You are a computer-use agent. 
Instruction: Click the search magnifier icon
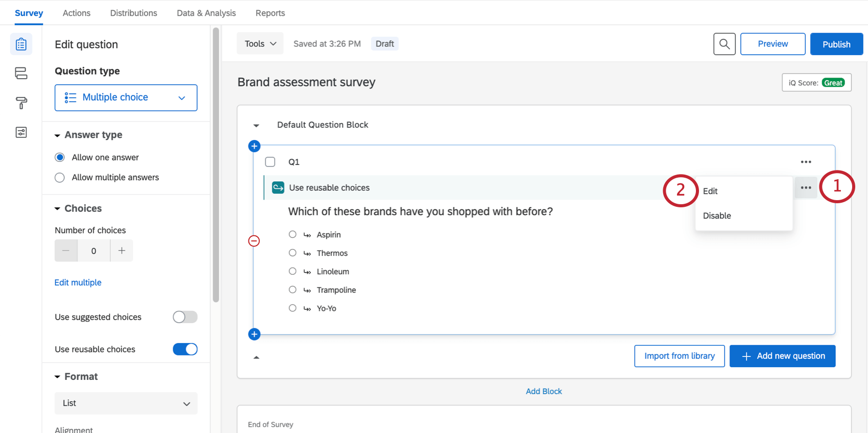click(x=724, y=44)
